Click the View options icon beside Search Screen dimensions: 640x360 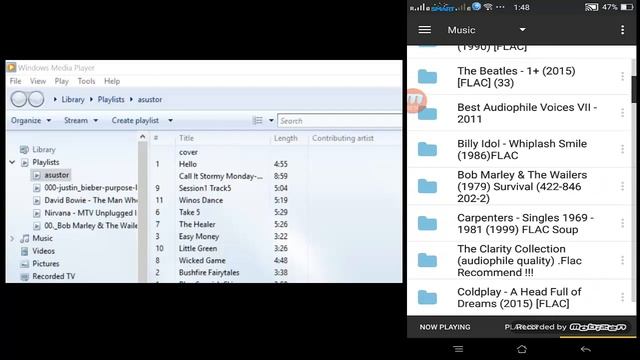pos(258,120)
